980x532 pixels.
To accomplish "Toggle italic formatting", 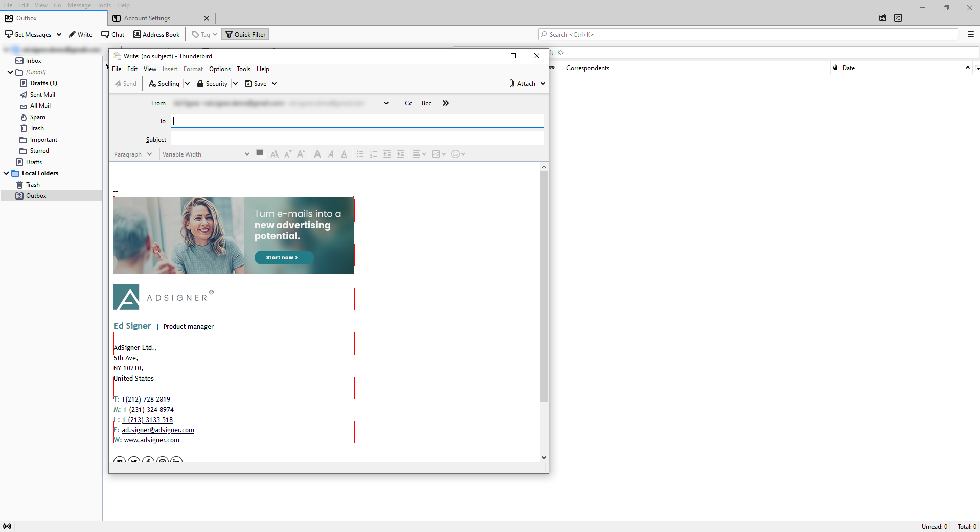I will point(331,154).
